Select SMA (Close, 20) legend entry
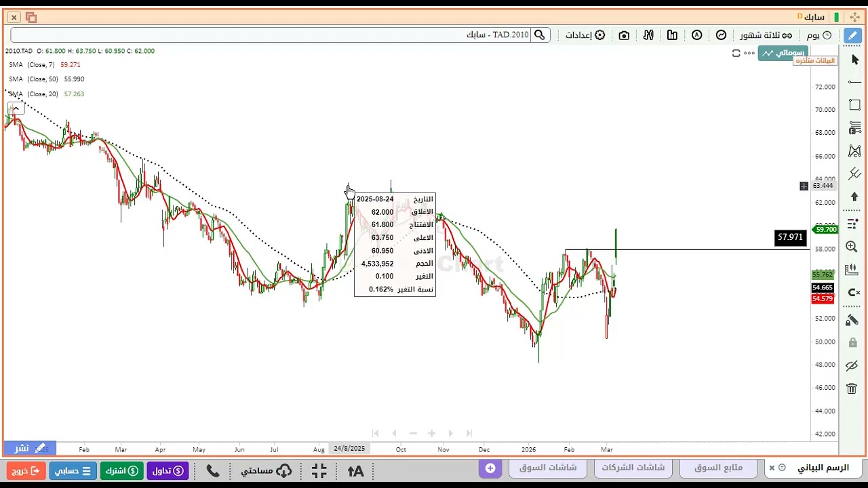The width and height of the screenshot is (868, 488). tap(46, 94)
